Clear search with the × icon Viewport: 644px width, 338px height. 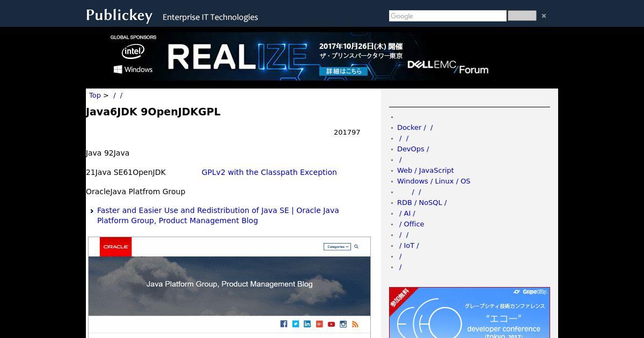(x=544, y=16)
